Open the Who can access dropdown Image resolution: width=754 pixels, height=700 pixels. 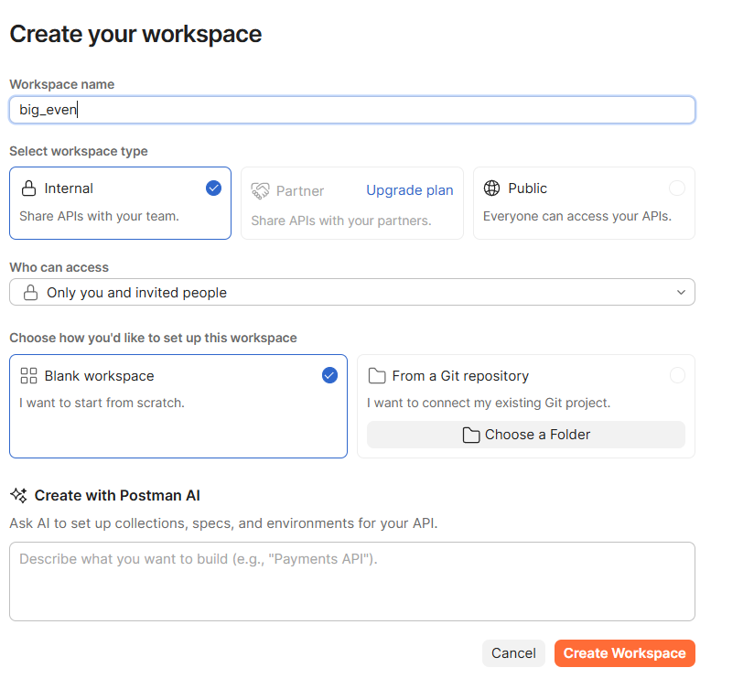352,292
